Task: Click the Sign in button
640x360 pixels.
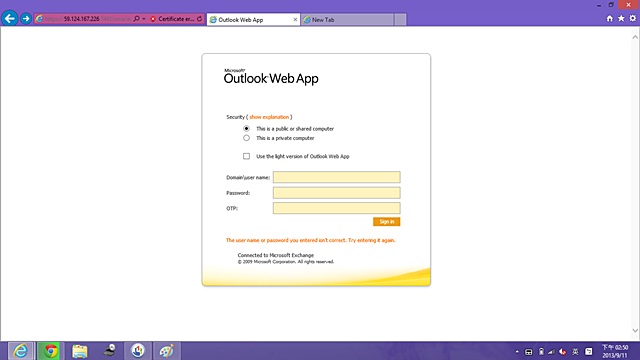Action: 387,222
